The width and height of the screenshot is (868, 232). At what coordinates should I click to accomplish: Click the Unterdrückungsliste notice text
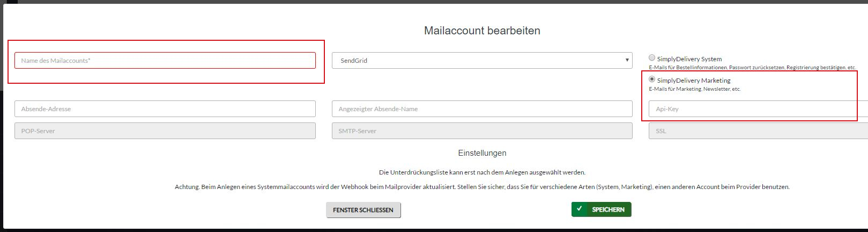pyautogui.click(x=481, y=172)
